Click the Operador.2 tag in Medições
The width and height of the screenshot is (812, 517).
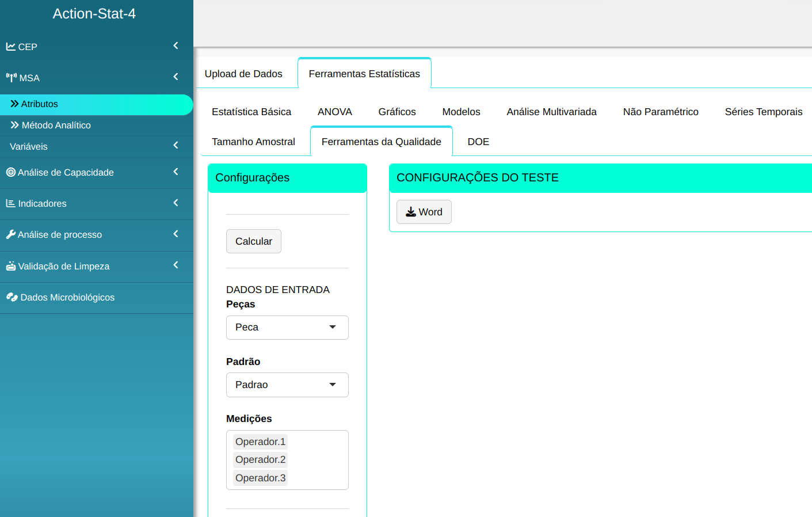(260, 459)
